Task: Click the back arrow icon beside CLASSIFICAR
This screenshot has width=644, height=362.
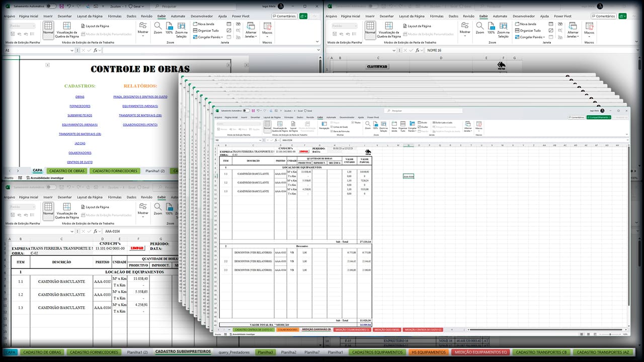Action: click(501, 65)
